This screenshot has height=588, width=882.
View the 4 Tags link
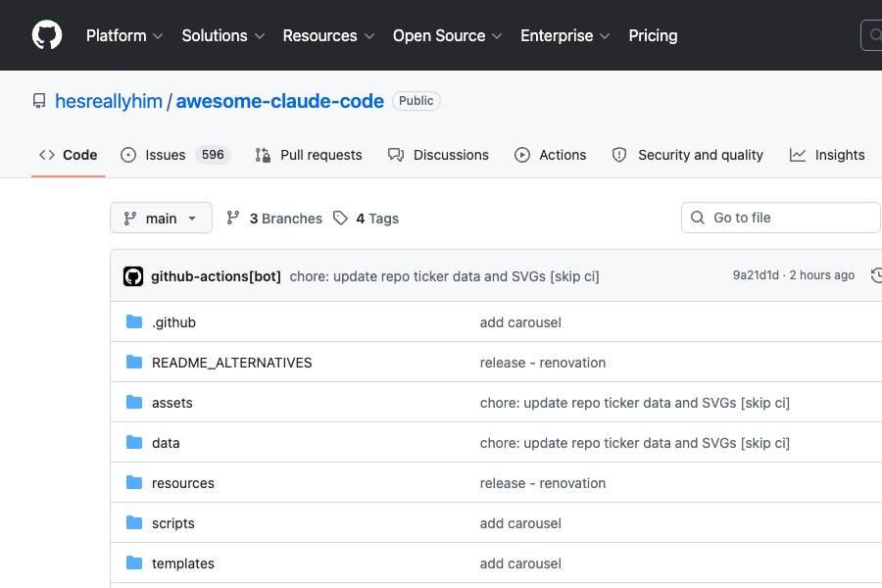click(367, 219)
